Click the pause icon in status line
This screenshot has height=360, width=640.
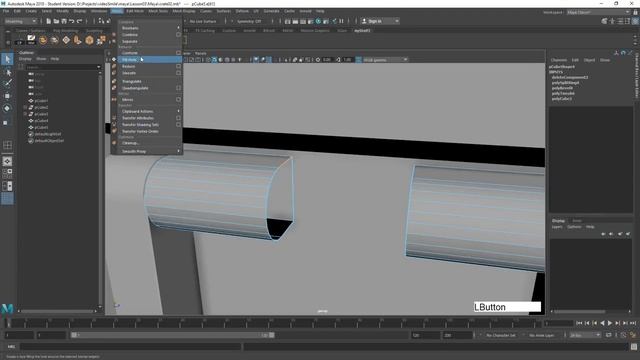point(341,21)
